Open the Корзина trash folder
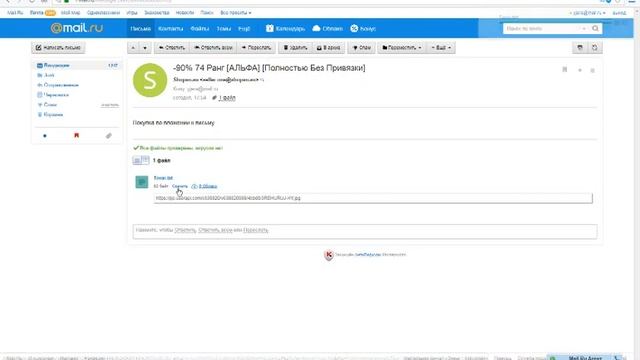The image size is (640, 360). click(53, 115)
